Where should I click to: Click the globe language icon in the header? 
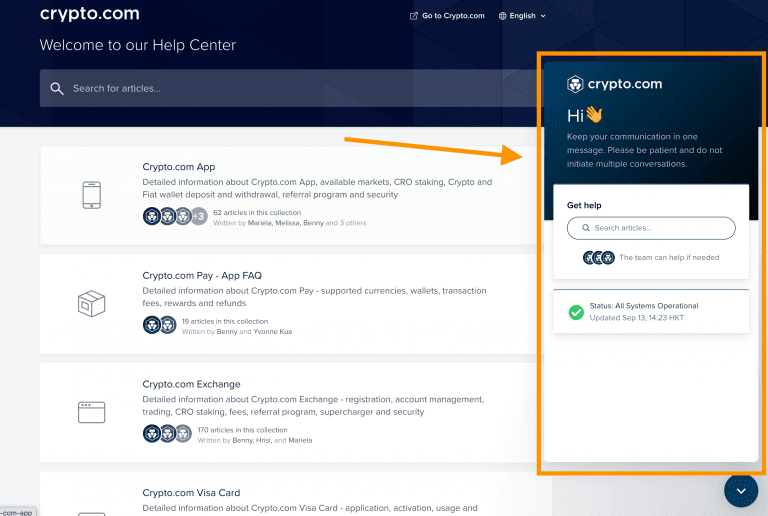(x=502, y=16)
